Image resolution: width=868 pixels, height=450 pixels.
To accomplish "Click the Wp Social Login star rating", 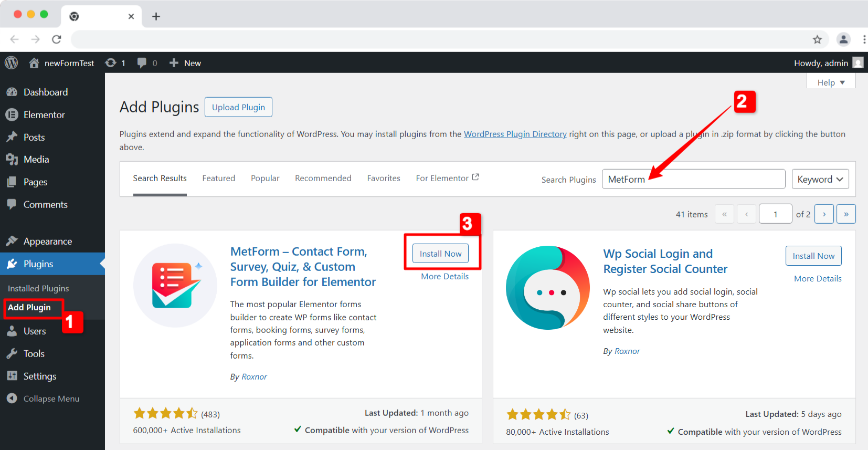I will point(538,415).
